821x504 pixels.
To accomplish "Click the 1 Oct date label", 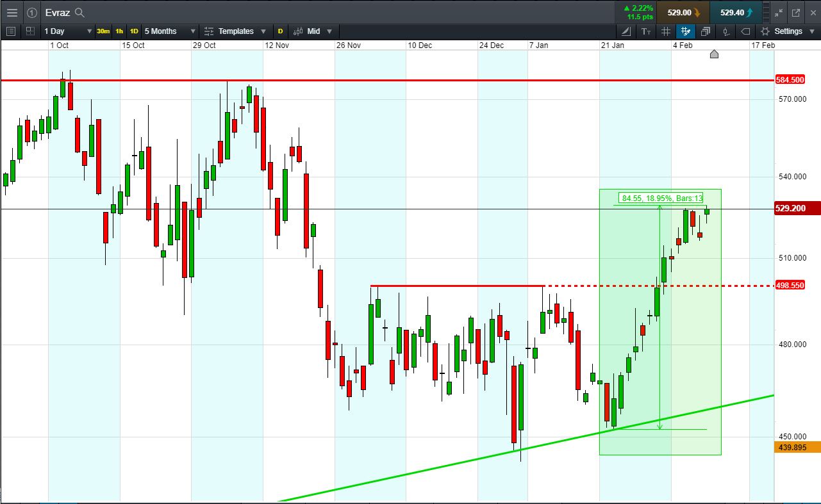I will pos(59,45).
